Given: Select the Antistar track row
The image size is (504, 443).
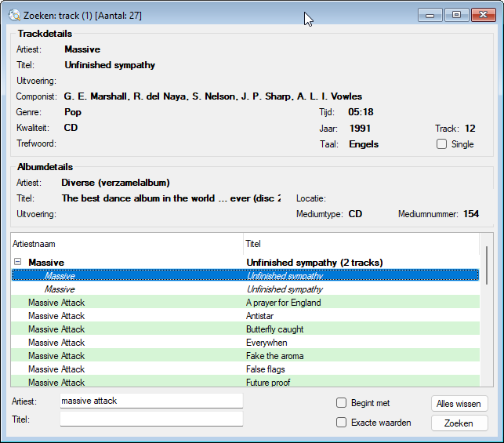Looking at the screenshot, I should click(x=245, y=316).
